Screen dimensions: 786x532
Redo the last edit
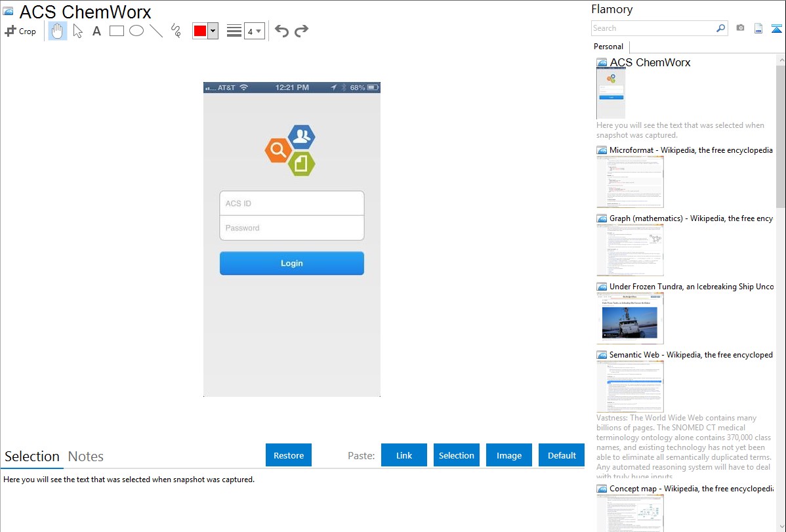(301, 31)
